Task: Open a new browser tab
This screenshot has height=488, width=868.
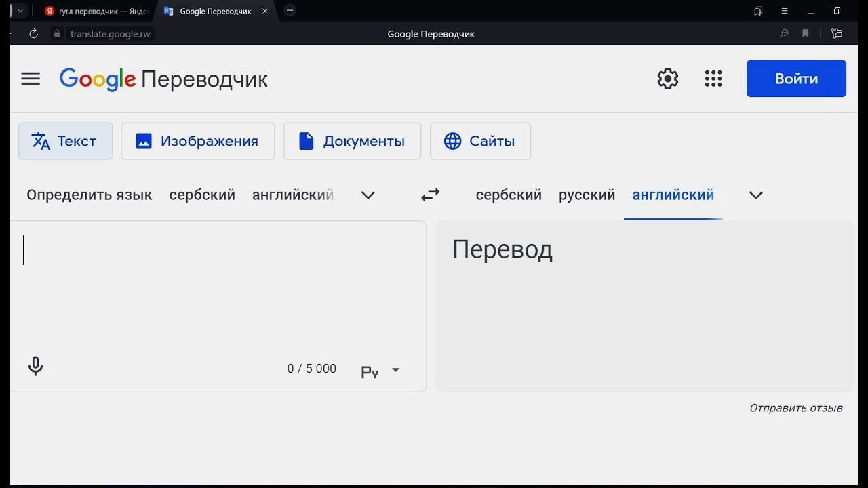Action: (x=290, y=10)
